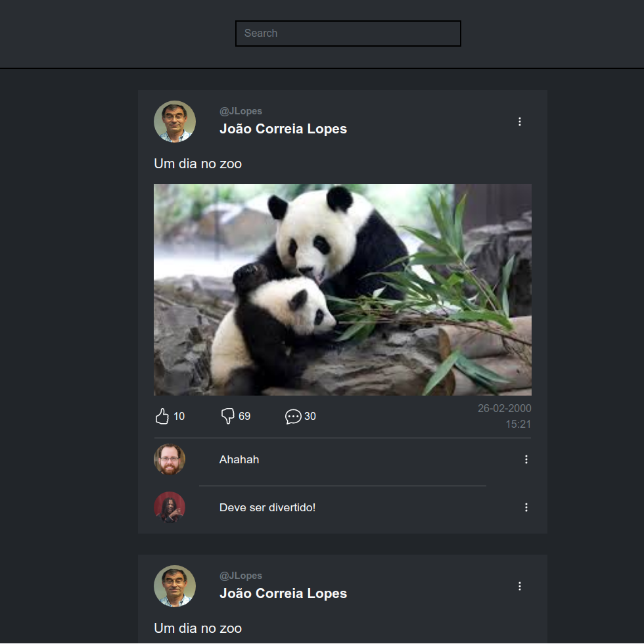Click the @JLopes handle on the second post

[241, 576]
